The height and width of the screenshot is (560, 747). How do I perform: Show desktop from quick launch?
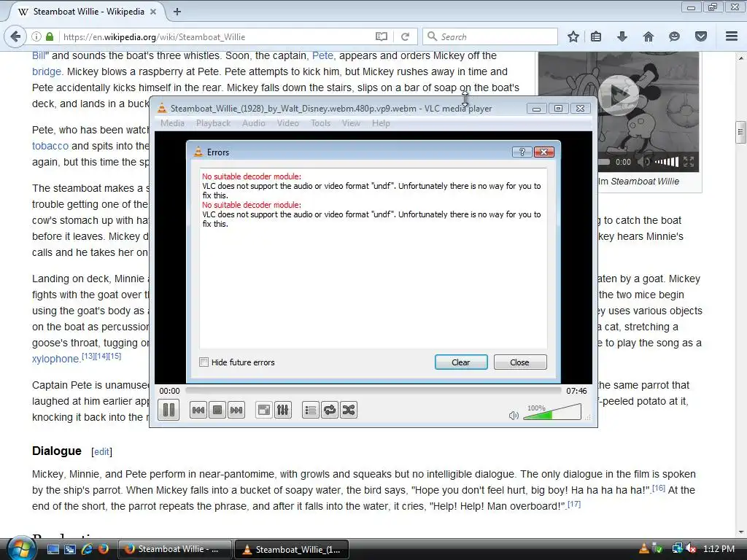click(53, 549)
